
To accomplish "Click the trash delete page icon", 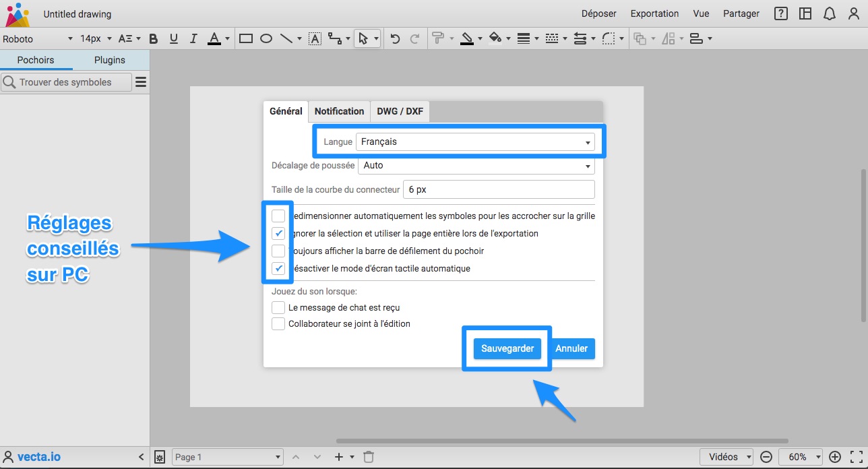I will coord(369,457).
